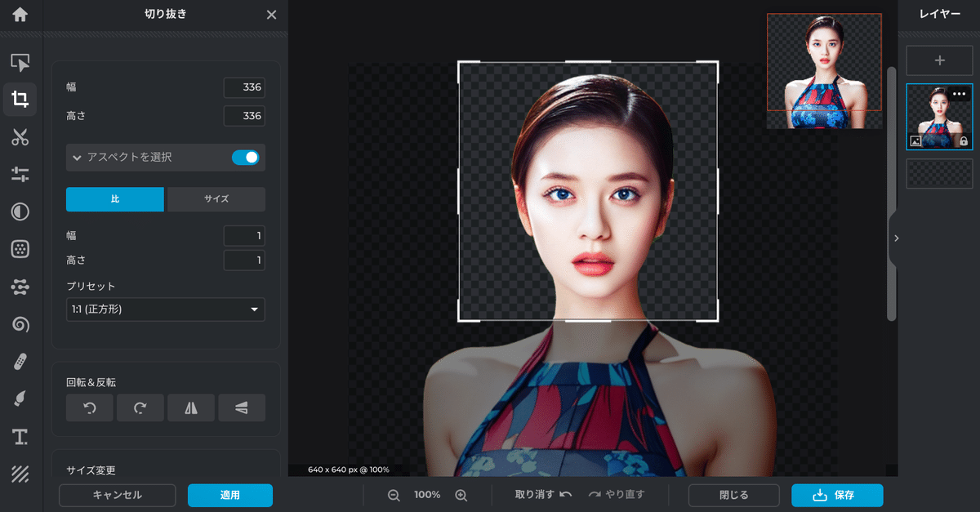Flip the image horizontally

(x=191, y=407)
